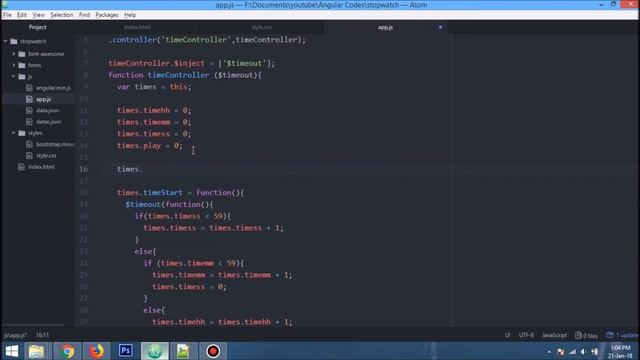This screenshot has width=640, height=360.
Task: Open the Help menu
Action: 130,15
